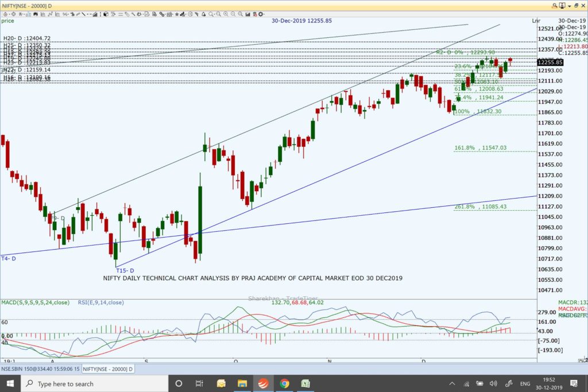Click the 3D cube icon in toolbar
Image resolution: width=588 pixels, height=392 pixels.
(106, 14)
